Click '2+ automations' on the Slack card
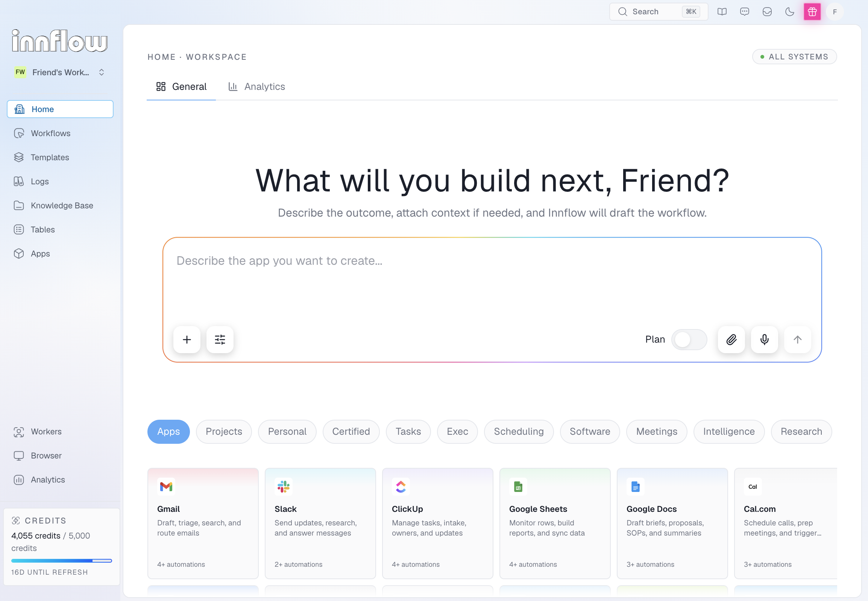 pyautogui.click(x=298, y=565)
